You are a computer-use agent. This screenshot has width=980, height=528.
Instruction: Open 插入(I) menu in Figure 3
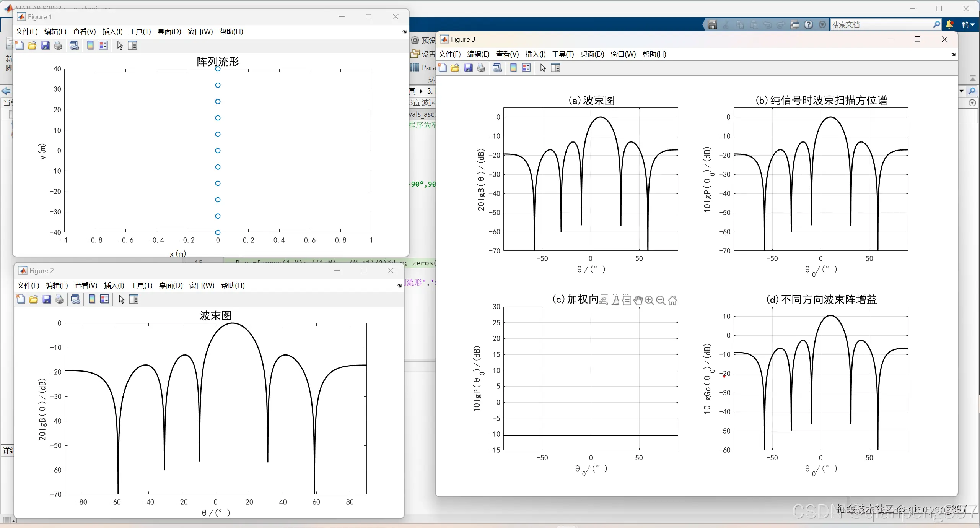(535, 54)
